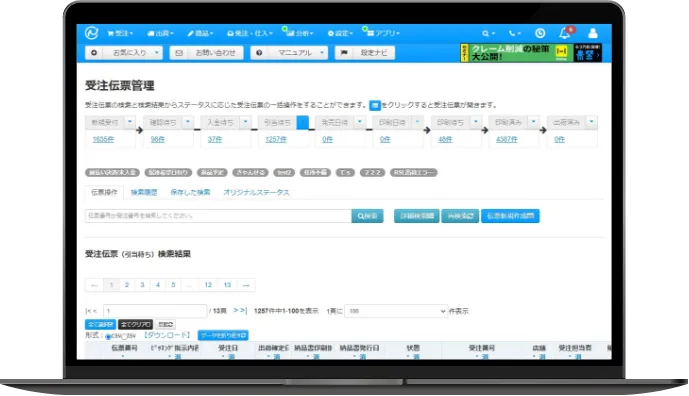Open the 4387件 count link
Viewport: 689px width, 396px height.
tap(507, 139)
